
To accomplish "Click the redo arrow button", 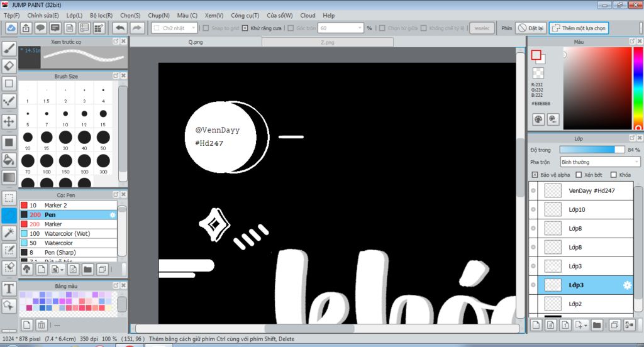I will (x=137, y=28).
